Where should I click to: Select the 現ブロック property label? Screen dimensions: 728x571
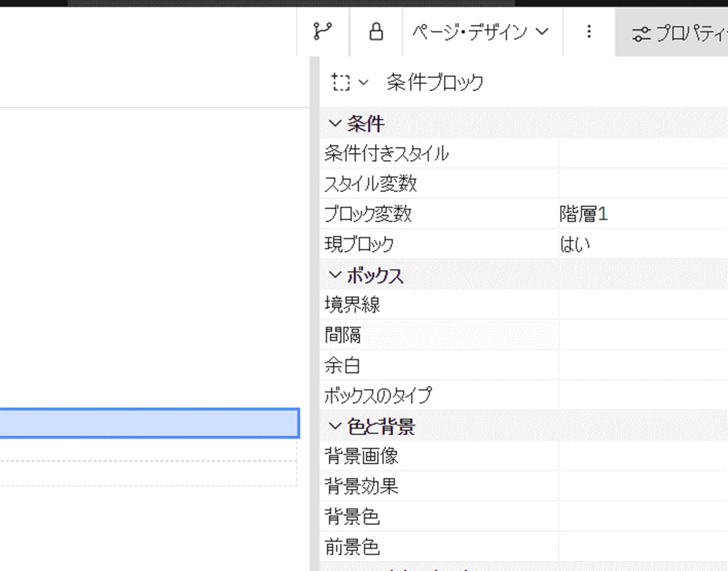(x=359, y=244)
